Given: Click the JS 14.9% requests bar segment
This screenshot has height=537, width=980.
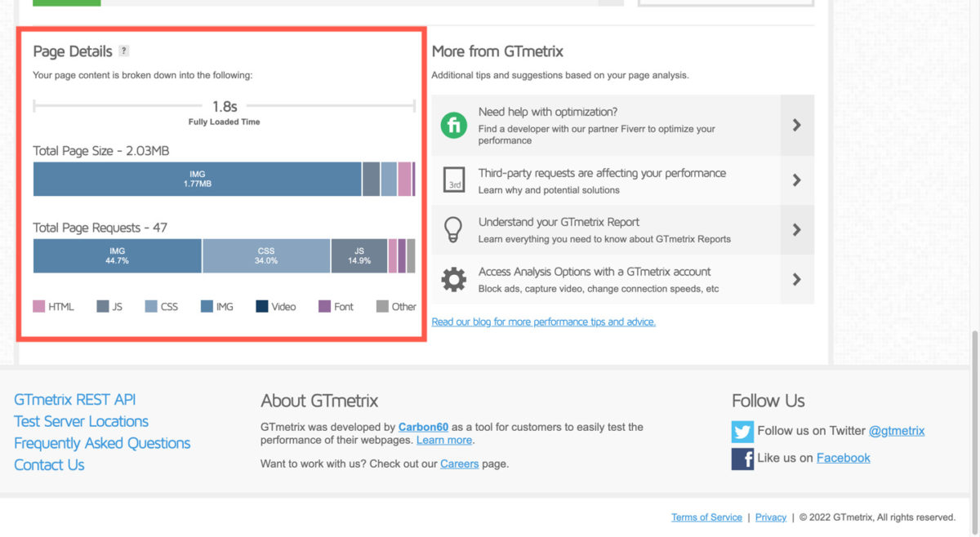Looking at the screenshot, I should click(359, 255).
